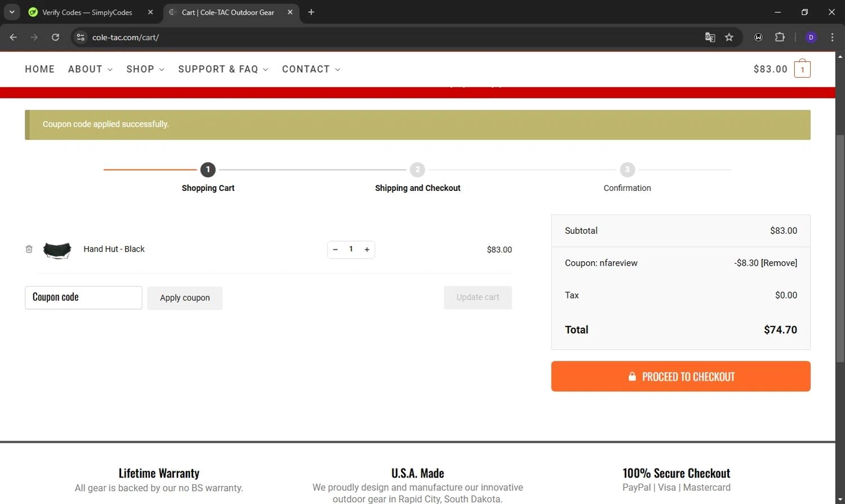Click the Update cart button

coord(478,297)
